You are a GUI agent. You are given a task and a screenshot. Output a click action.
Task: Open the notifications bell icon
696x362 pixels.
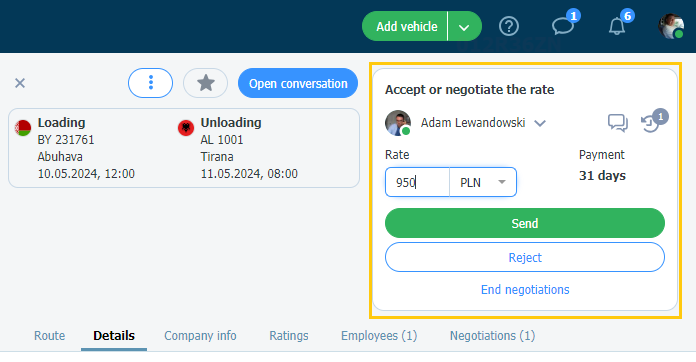(x=617, y=26)
